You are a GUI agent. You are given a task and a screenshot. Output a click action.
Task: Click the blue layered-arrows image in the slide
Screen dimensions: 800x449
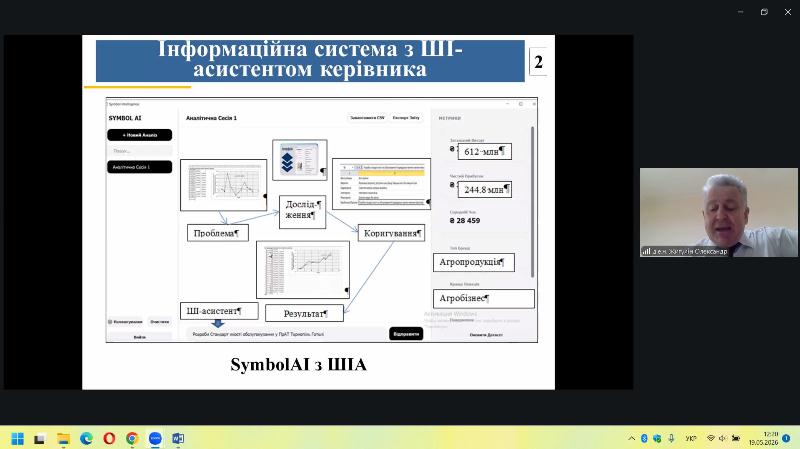(300, 160)
